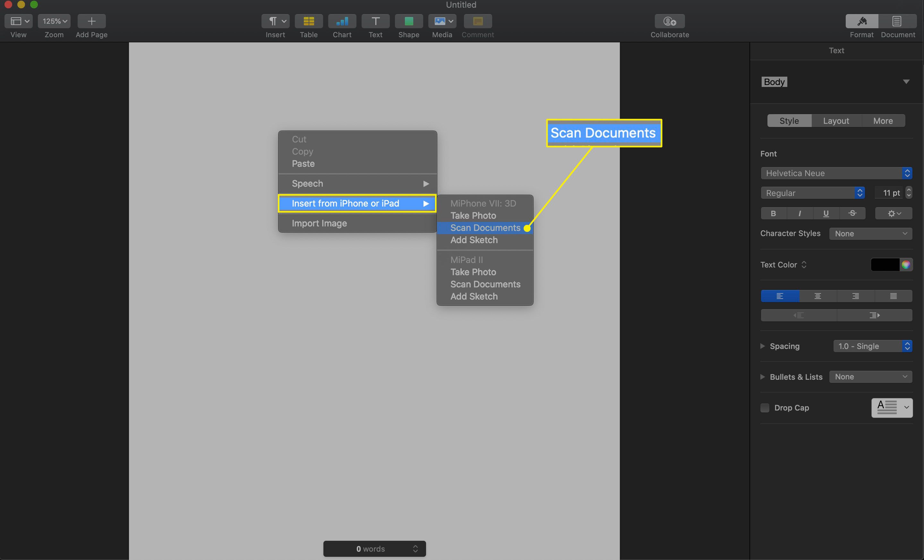
Task: Toggle strikethrough formatting
Action: pyautogui.click(x=852, y=213)
